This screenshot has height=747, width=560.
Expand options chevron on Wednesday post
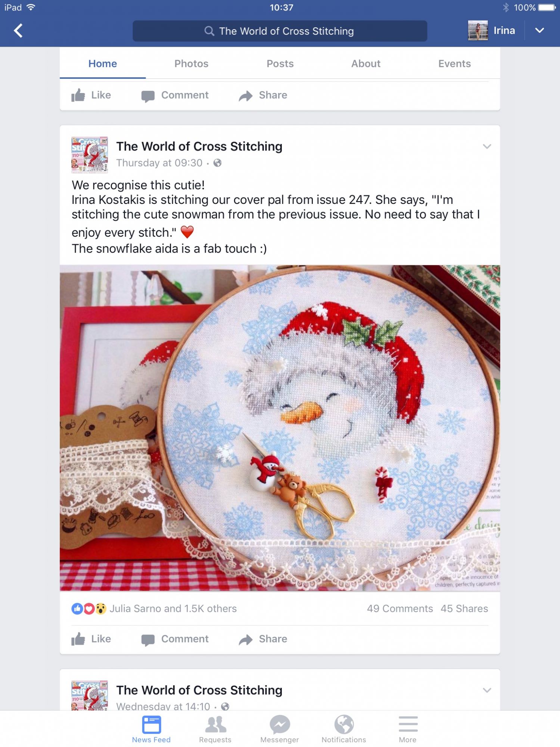(486, 690)
